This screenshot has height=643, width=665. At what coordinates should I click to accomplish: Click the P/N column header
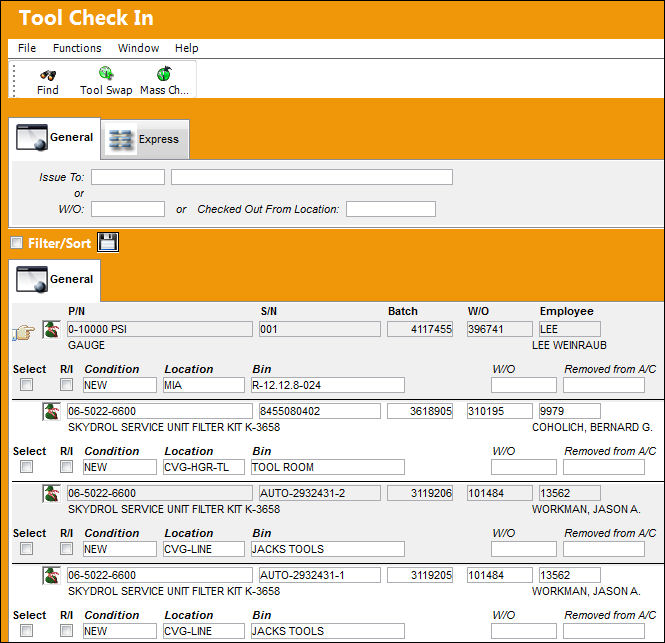pyautogui.click(x=76, y=311)
